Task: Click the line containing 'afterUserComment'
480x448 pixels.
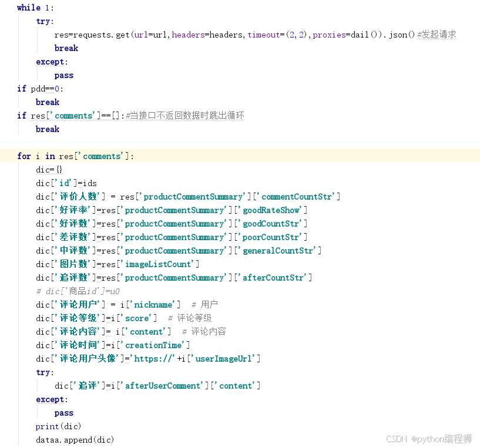Action: pyautogui.click(x=157, y=386)
